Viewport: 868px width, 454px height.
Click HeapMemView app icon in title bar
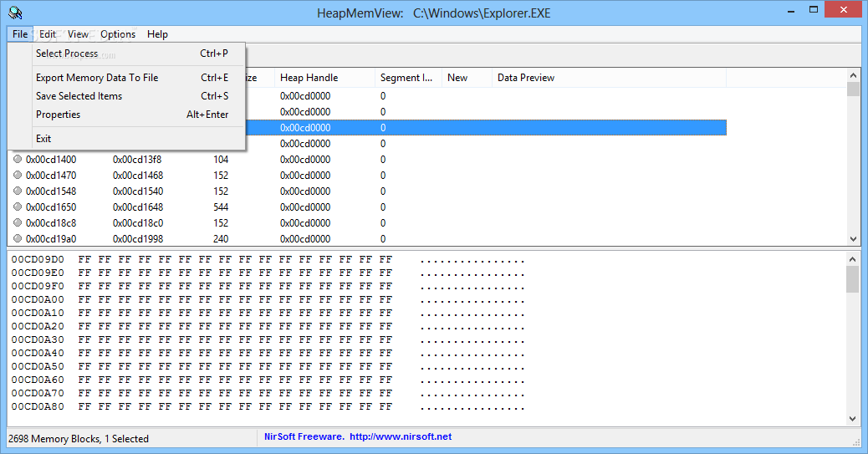point(16,13)
